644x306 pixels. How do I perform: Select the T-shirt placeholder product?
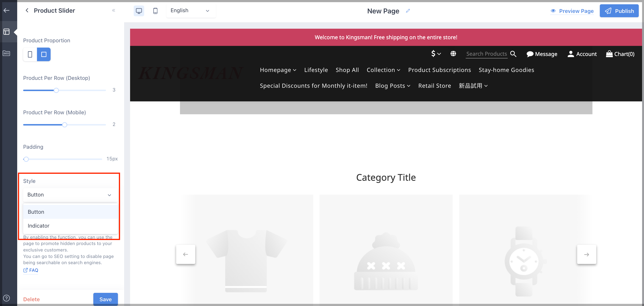pyautogui.click(x=246, y=250)
